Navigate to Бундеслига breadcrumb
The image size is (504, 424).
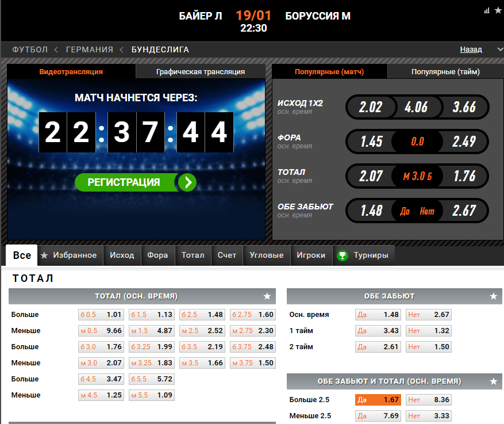pyautogui.click(x=160, y=49)
